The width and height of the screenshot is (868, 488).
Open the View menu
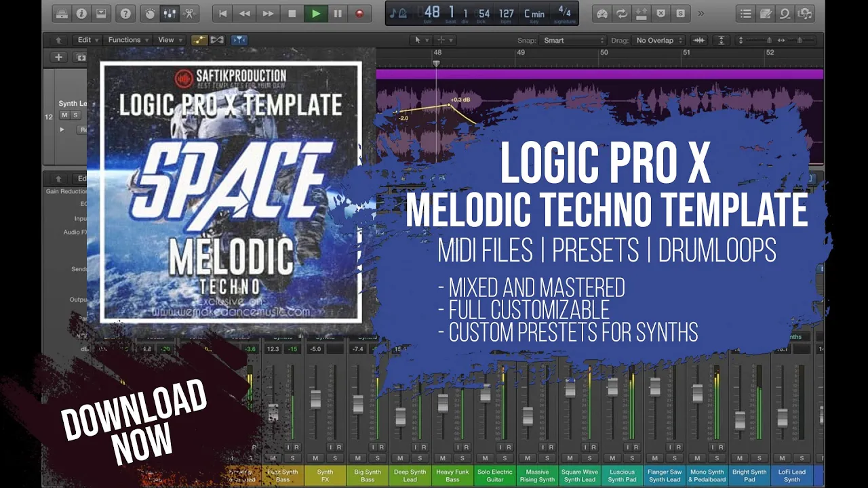tap(169, 40)
